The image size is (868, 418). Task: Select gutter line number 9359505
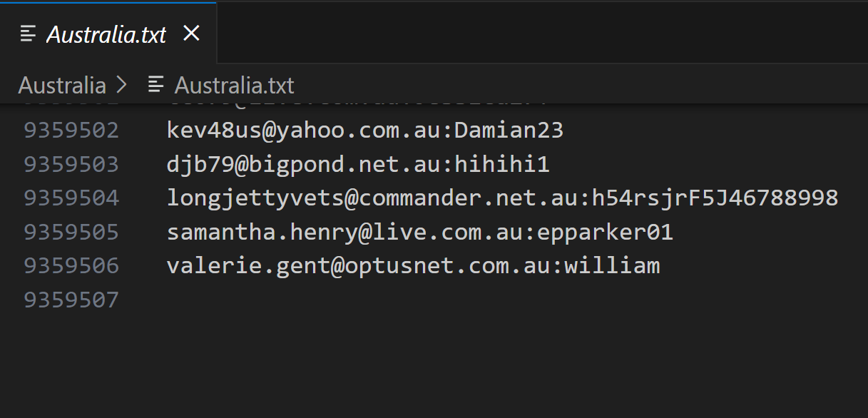pos(71,232)
